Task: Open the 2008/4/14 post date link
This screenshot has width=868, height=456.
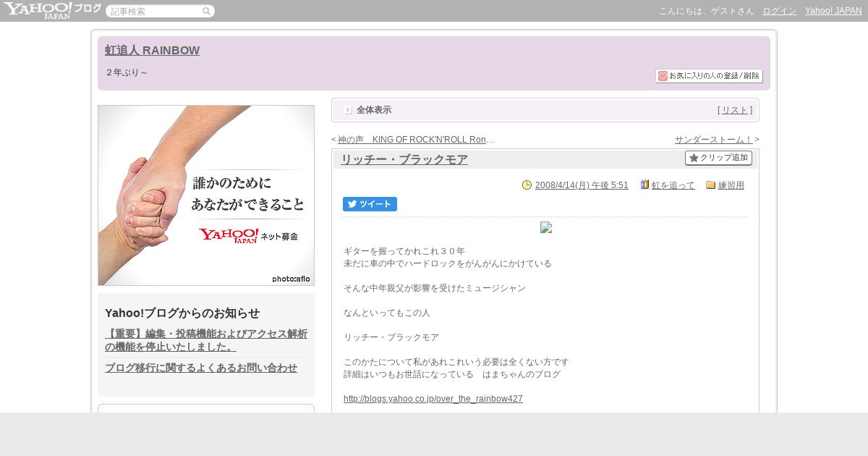Action: click(582, 185)
